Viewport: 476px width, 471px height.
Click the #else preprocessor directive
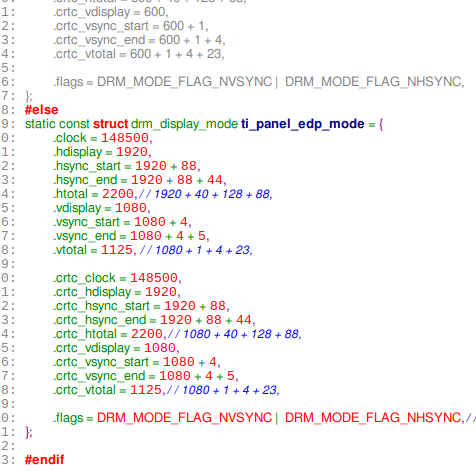pos(41,110)
